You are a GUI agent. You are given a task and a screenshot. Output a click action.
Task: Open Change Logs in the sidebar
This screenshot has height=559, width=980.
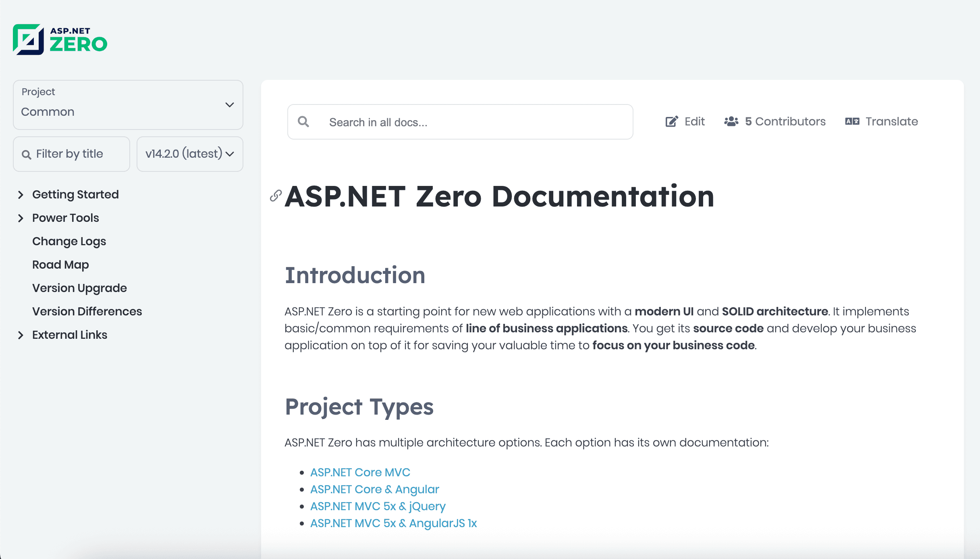(x=69, y=241)
